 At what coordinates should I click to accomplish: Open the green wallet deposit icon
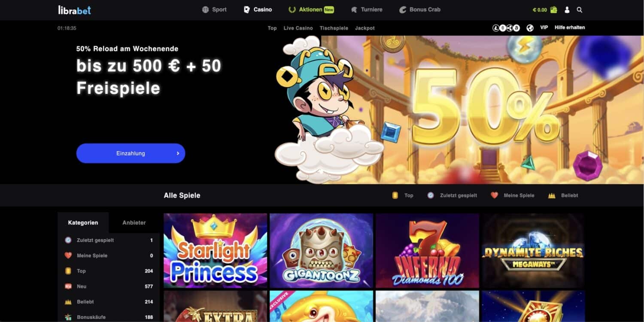coord(554,9)
